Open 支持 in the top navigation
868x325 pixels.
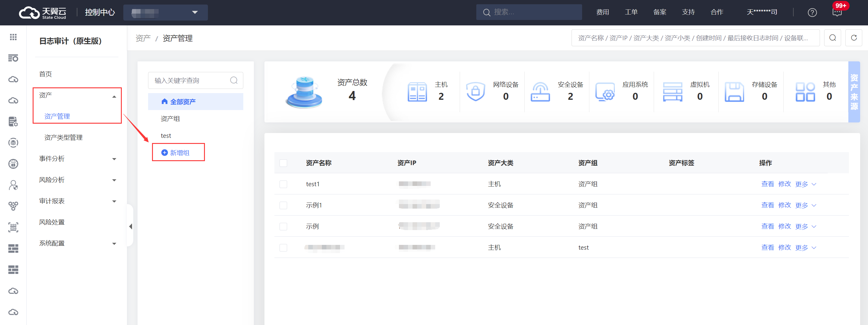click(688, 12)
